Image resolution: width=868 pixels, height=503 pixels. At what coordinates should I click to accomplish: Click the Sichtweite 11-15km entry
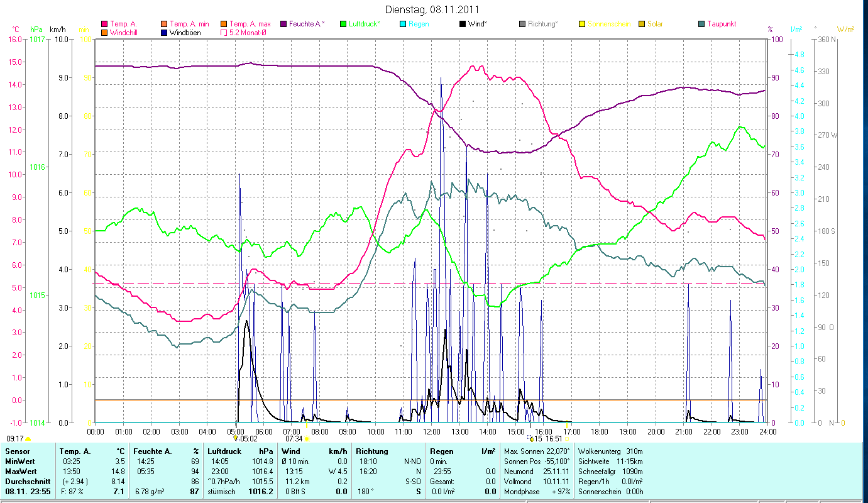[610, 462]
